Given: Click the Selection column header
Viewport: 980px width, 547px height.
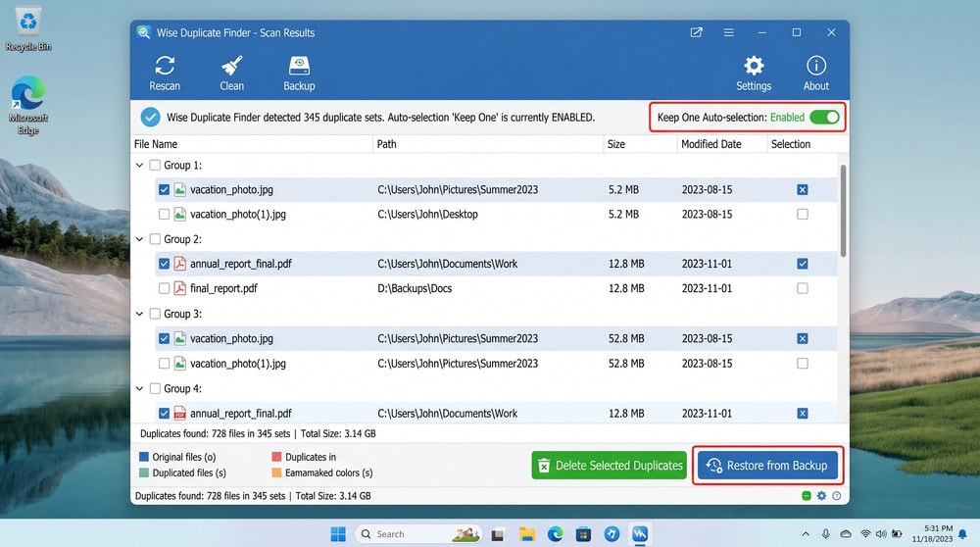Looking at the screenshot, I should [804, 144].
